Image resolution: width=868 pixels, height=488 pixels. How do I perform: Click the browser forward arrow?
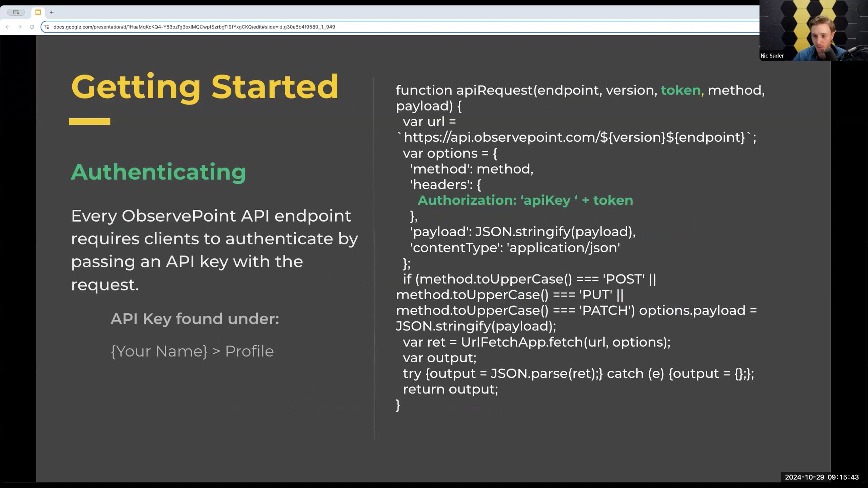click(20, 27)
